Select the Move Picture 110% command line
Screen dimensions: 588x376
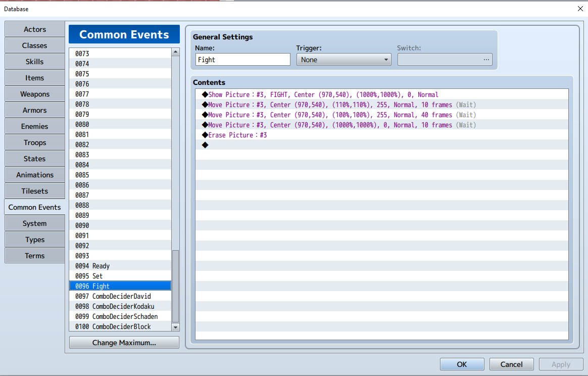(382, 105)
